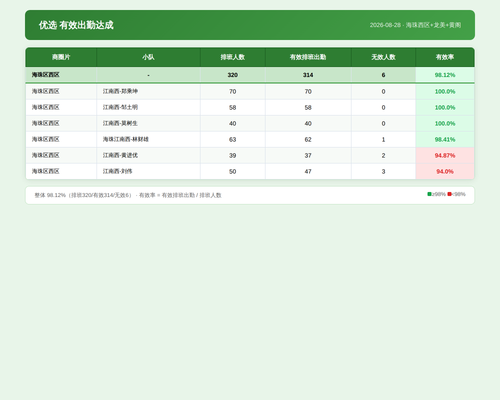Click the 100.0% rate in the 58 row
The width and height of the screenshot is (500, 400).
[x=445, y=107]
